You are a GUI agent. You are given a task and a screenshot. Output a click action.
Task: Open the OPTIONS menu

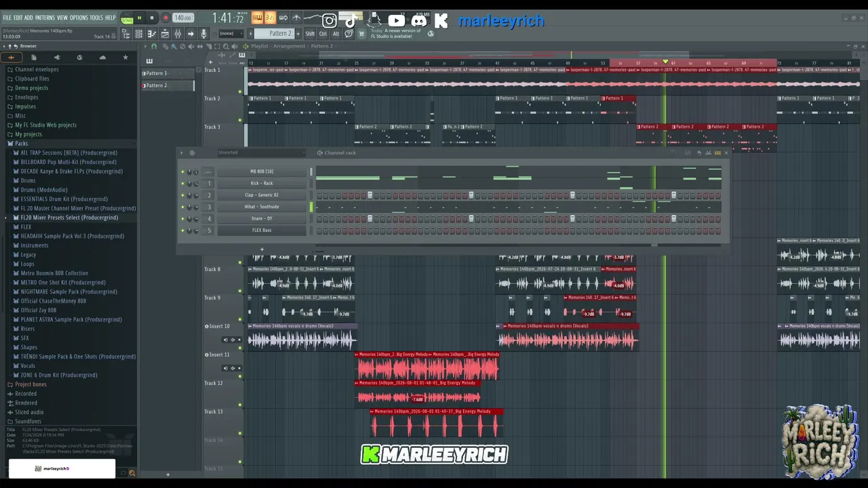(79, 18)
